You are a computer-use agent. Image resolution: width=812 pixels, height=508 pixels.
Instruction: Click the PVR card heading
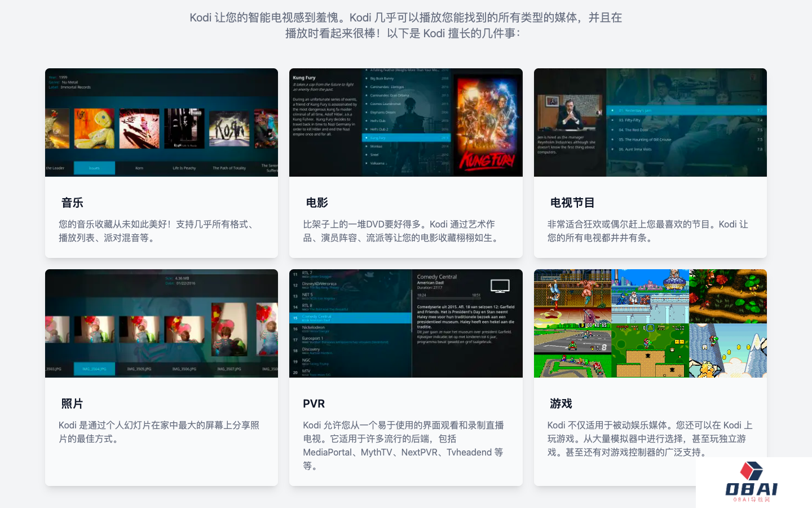(314, 404)
